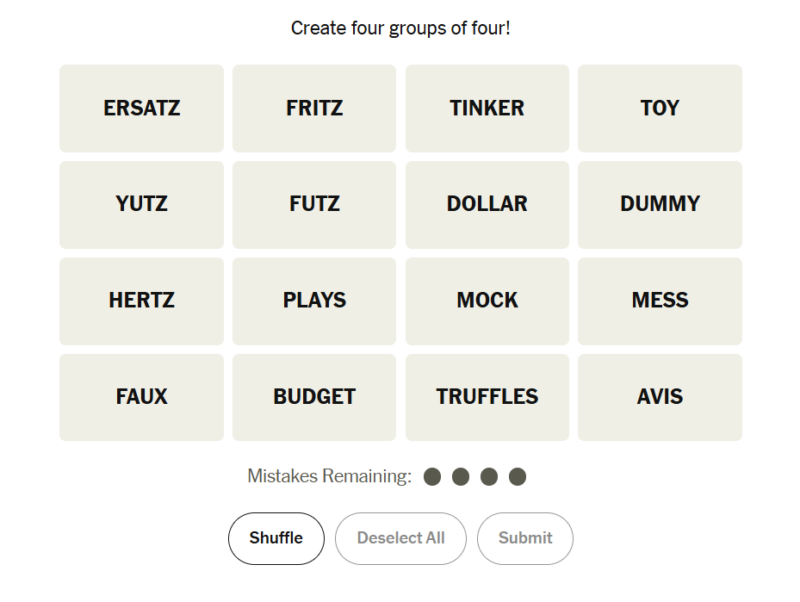Select the PLAYS tile
Image resolution: width=800 pixels, height=602 pixels.
coord(314,300)
